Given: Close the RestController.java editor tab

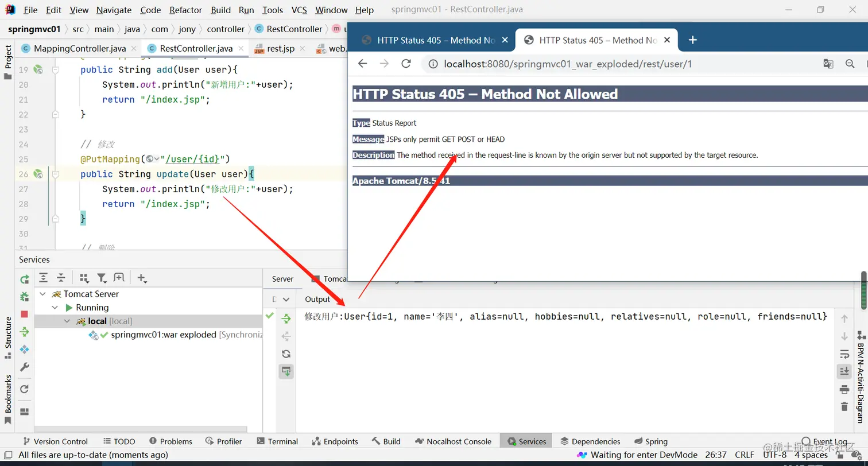Looking at the screenshot, I should point(241,49).
